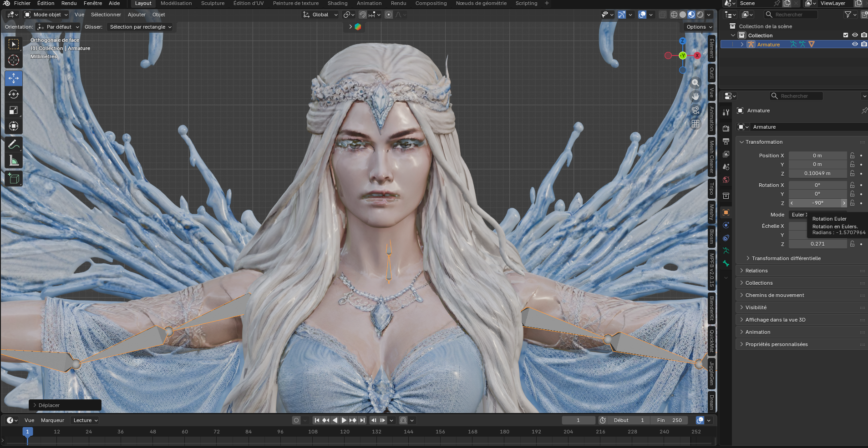Click the viewport zoom magnifier icon
This screenshot has width=868, height=448.
(695, 83)
